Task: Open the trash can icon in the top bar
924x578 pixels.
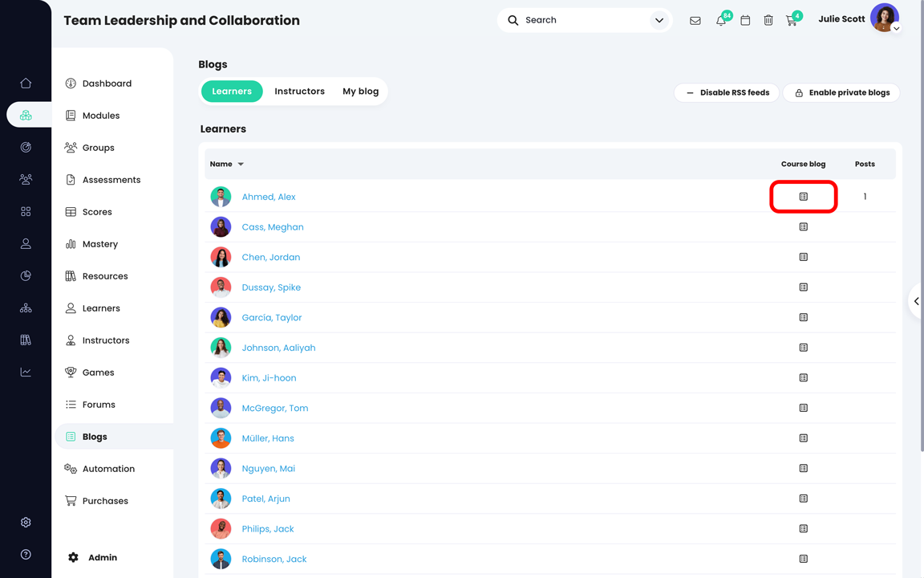Action: 768,21
